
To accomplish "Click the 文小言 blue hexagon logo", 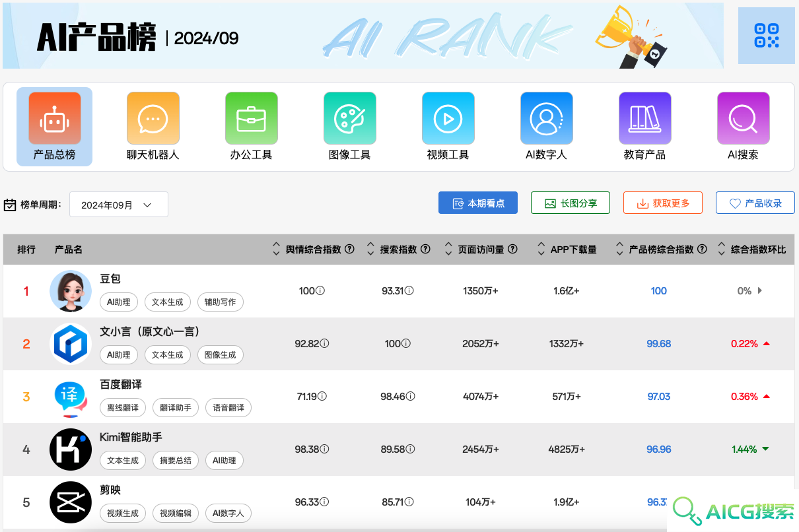I will pyautogui.click(x=71, y=344).
